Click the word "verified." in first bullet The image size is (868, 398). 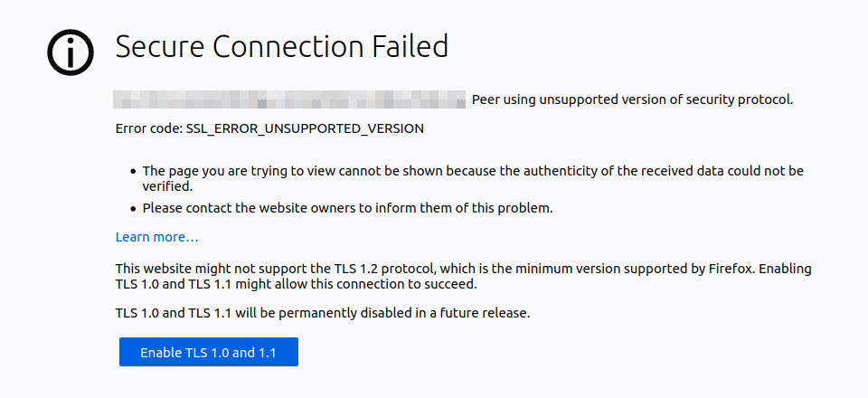pos(167,186)
